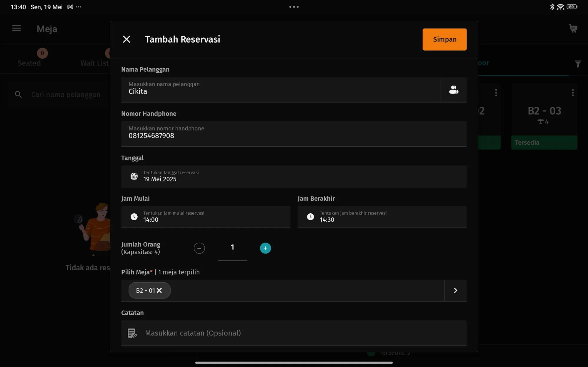The image size is (588, 367).
Task: Open the top-center three dots handle
Action: tap(294, 7)
